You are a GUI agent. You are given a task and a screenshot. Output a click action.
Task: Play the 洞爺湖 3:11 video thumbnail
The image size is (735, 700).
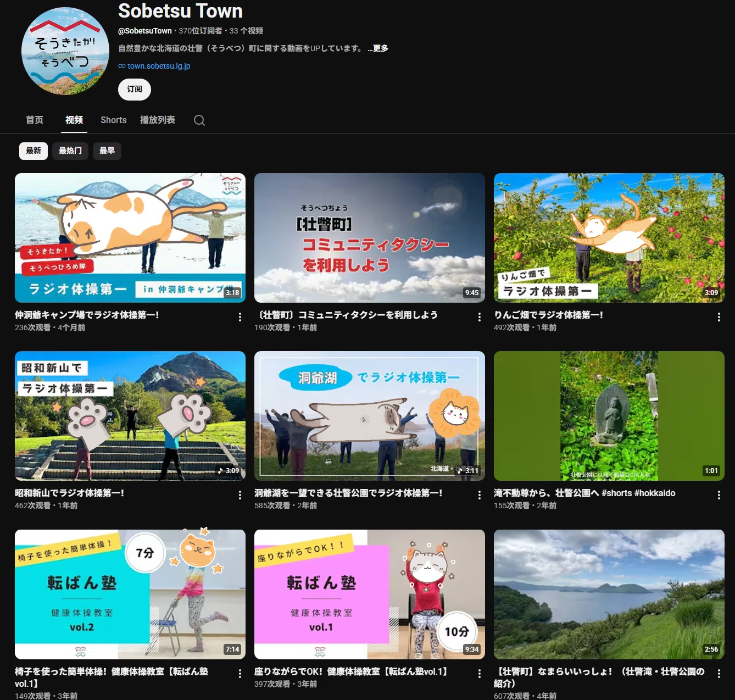[370, 416]
